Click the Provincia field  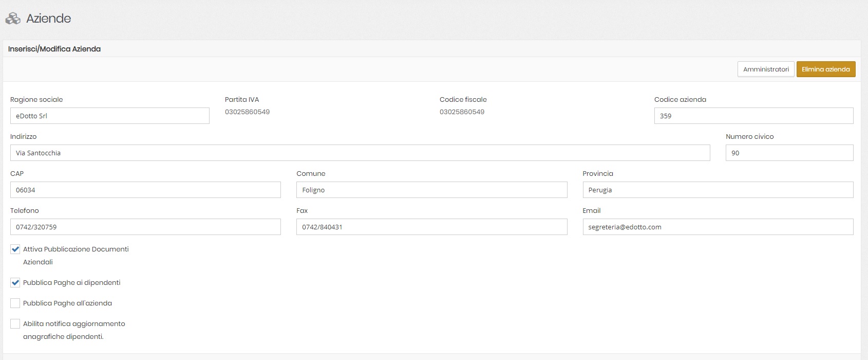(718, 190)
